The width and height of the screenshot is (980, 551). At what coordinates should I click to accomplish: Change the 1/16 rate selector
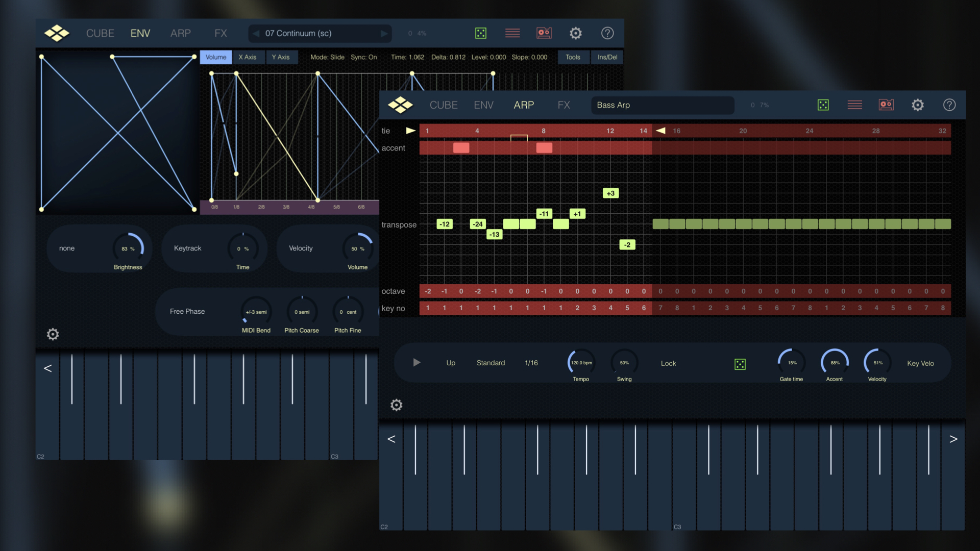531,363
